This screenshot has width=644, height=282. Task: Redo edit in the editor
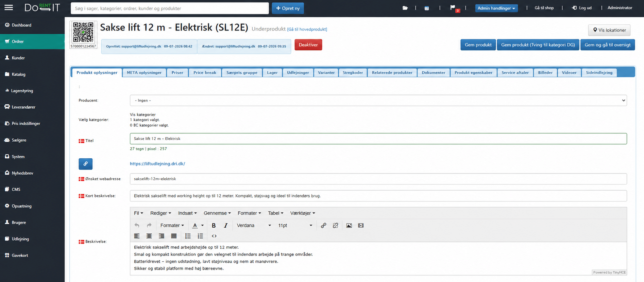coord(149,225)
